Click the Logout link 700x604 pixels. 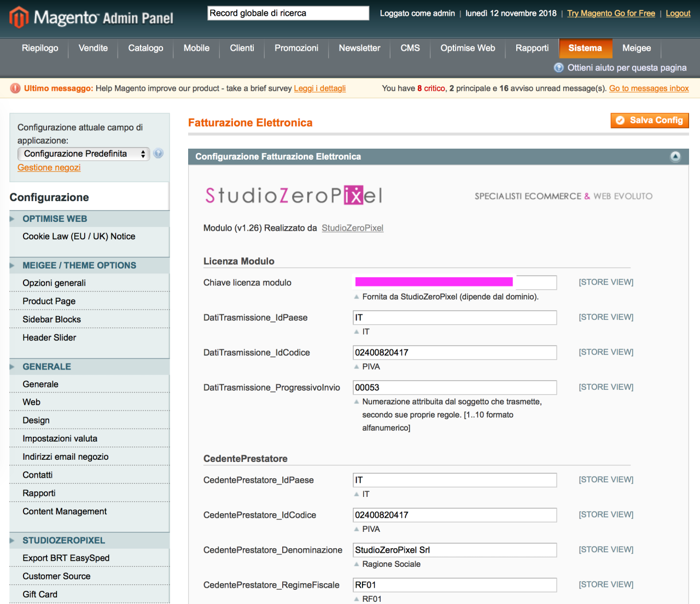click(678, 13)
